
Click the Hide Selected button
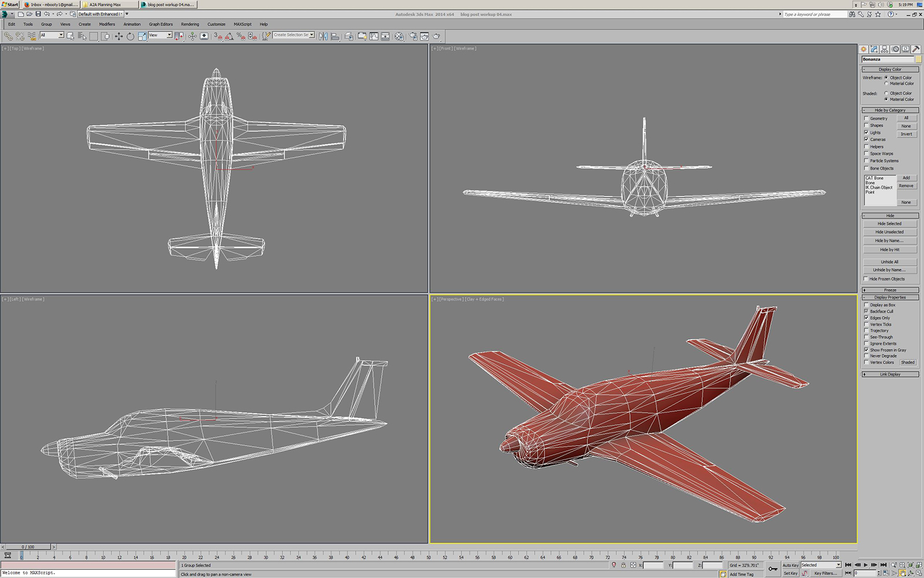click(x=890, y=223)
